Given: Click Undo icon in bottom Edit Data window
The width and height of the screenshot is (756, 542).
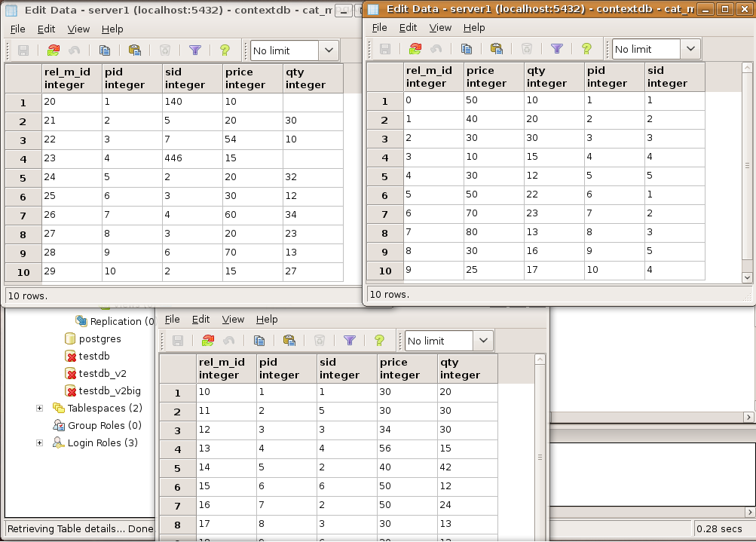Looking at the screenshot, I should pos(229,341).
